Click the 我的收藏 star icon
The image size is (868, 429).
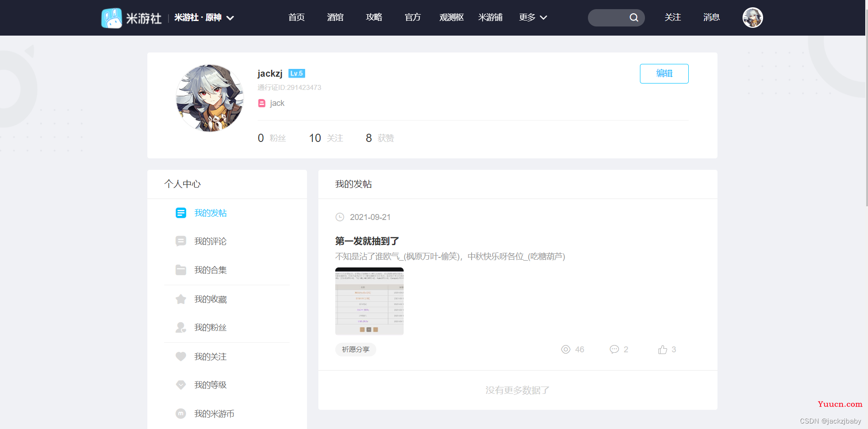pos(181,299)
